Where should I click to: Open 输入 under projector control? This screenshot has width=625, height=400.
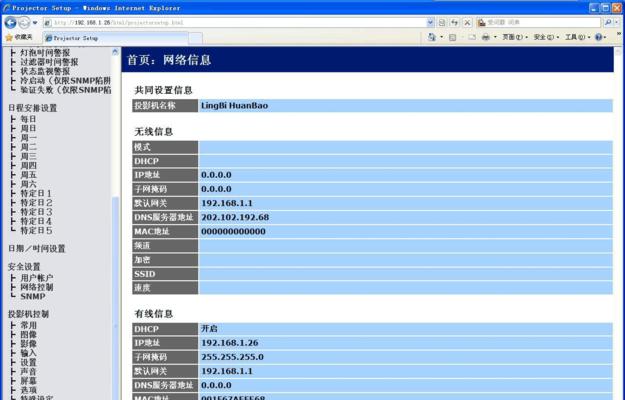(28, 353)
